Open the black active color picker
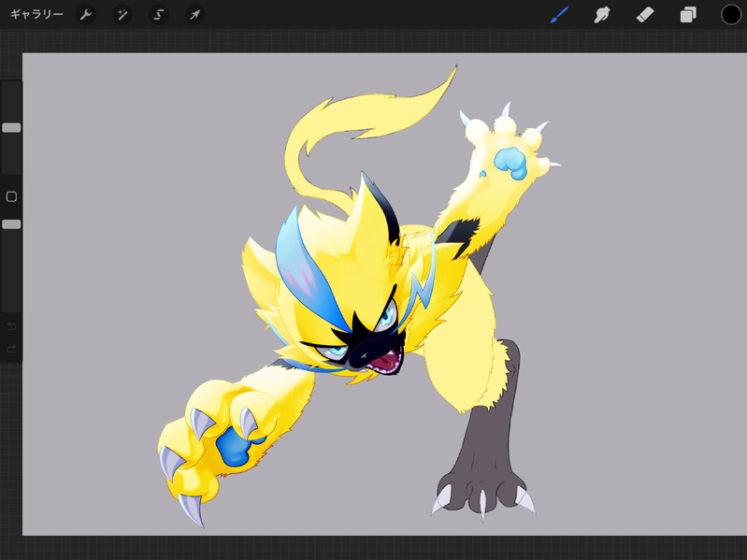Viewport: 747px width, 560px height. 731,15
